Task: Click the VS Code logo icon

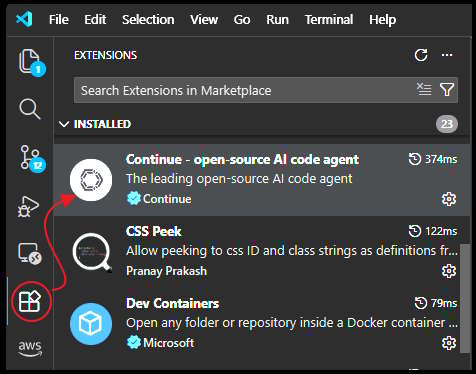Action: (x=24, y=19)
